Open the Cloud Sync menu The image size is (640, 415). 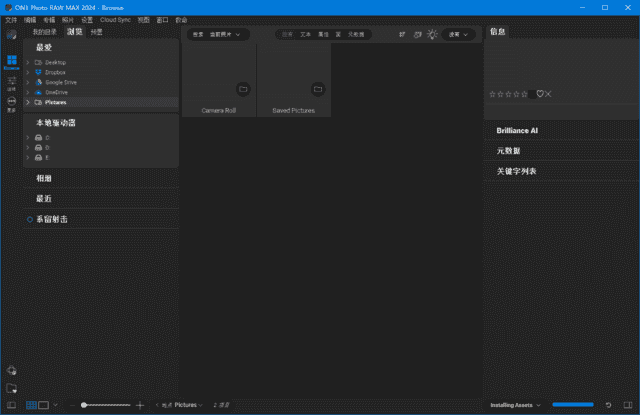[115, 19]
